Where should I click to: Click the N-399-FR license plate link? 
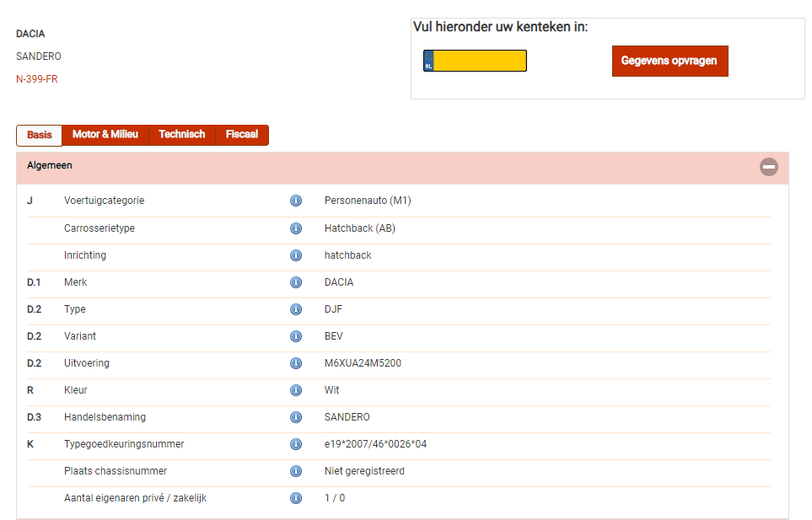pos(37,79)
